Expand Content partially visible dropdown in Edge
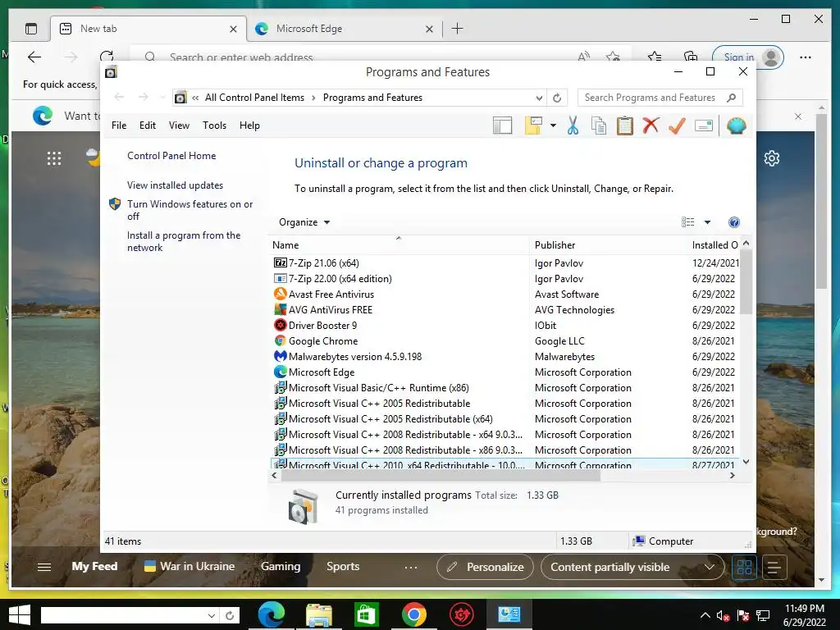The image size is (840, 630). (710, 567)
